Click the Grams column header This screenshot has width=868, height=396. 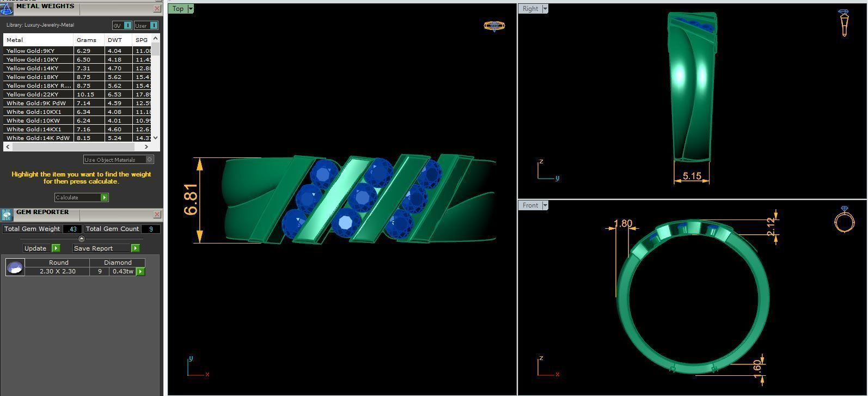point(89,40)
